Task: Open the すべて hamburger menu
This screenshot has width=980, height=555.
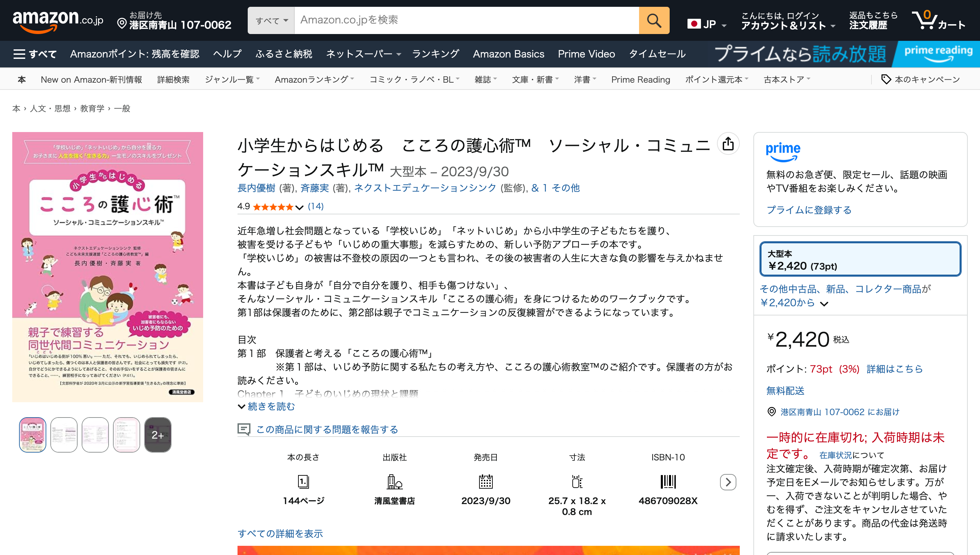Action: 35,54
